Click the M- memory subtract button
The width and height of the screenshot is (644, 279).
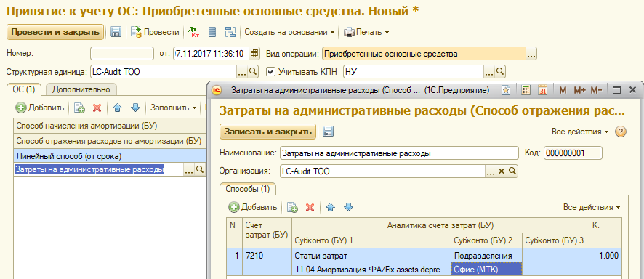pos(597,90)
